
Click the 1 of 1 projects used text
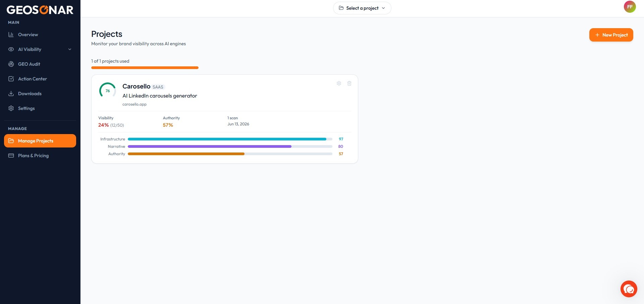click(x=110, y=61)
